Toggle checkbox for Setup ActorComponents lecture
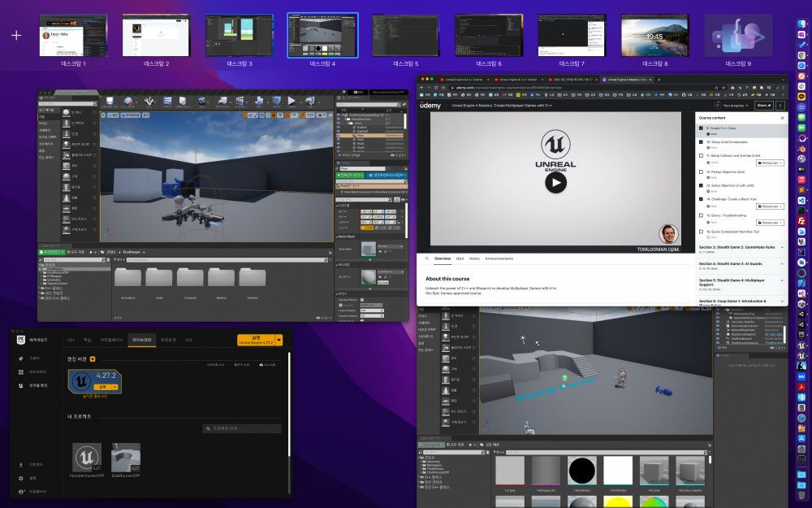Viewport: 812px width, 508px height. coord(702,142)
